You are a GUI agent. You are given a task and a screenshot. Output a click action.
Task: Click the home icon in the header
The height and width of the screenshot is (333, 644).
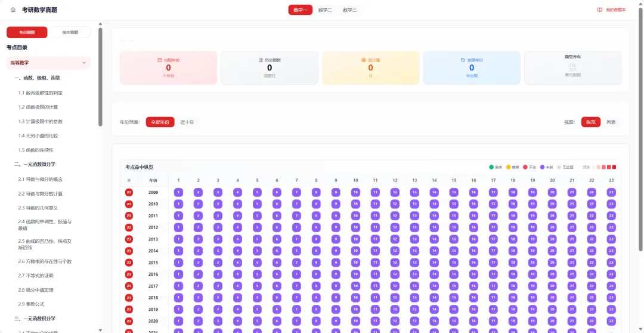click(13, 10)
